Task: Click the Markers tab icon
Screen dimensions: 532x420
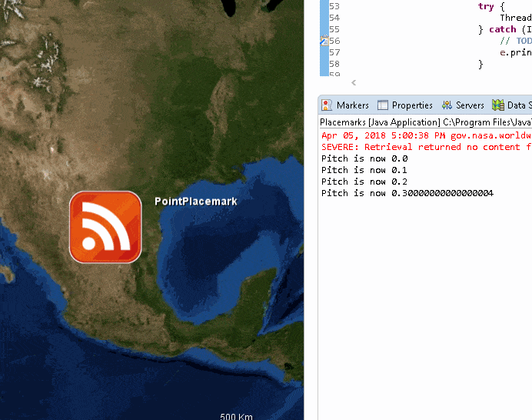Action: coord(327,105)
